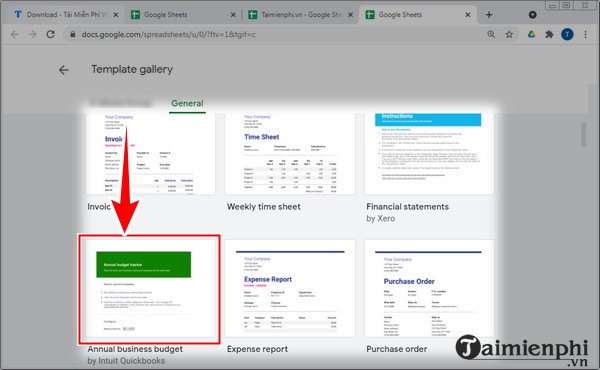Viewport: 600px width, 370px height.
Task: Close the Taimienphi.vn tab
Action: pos(350,15)
